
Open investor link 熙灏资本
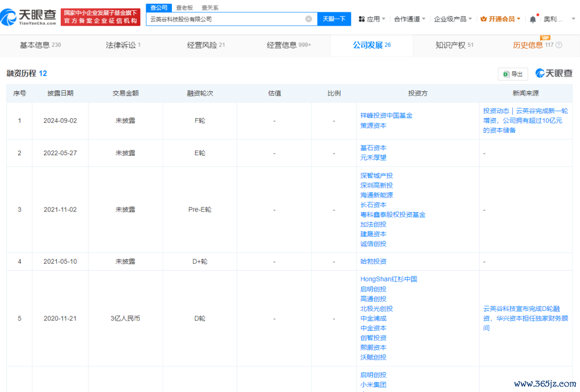373,347
